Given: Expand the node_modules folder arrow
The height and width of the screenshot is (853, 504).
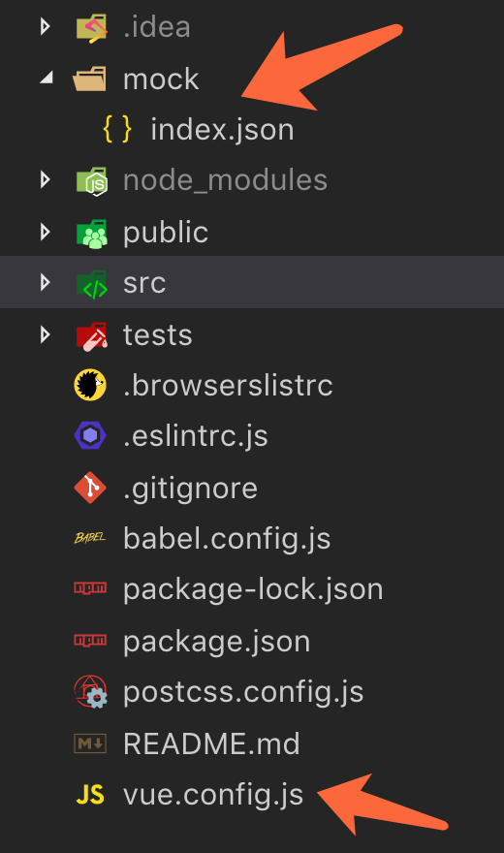Looking at the screenshot, I should coord(46,180).
